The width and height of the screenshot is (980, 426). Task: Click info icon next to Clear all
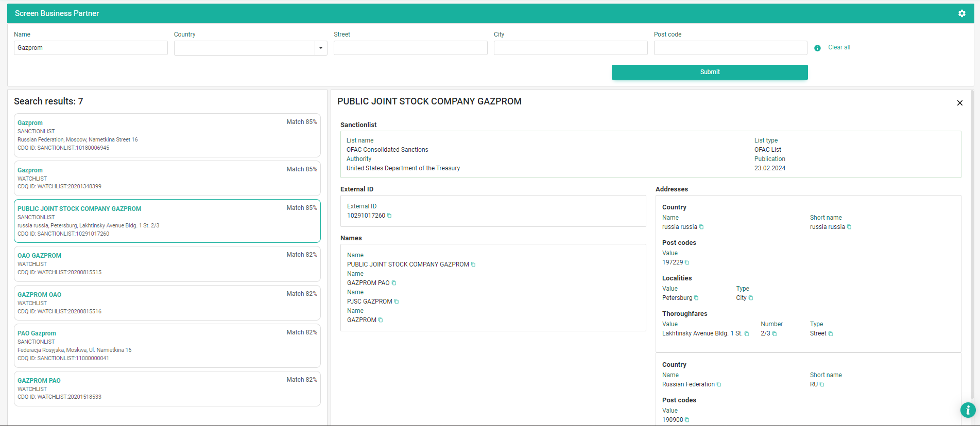point(817,48)
